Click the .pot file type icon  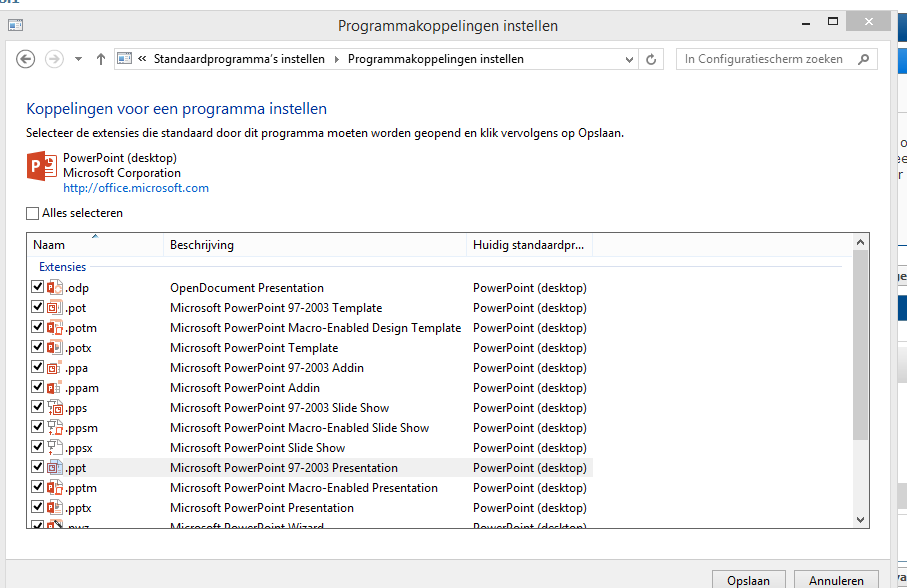tap(55, 308)
